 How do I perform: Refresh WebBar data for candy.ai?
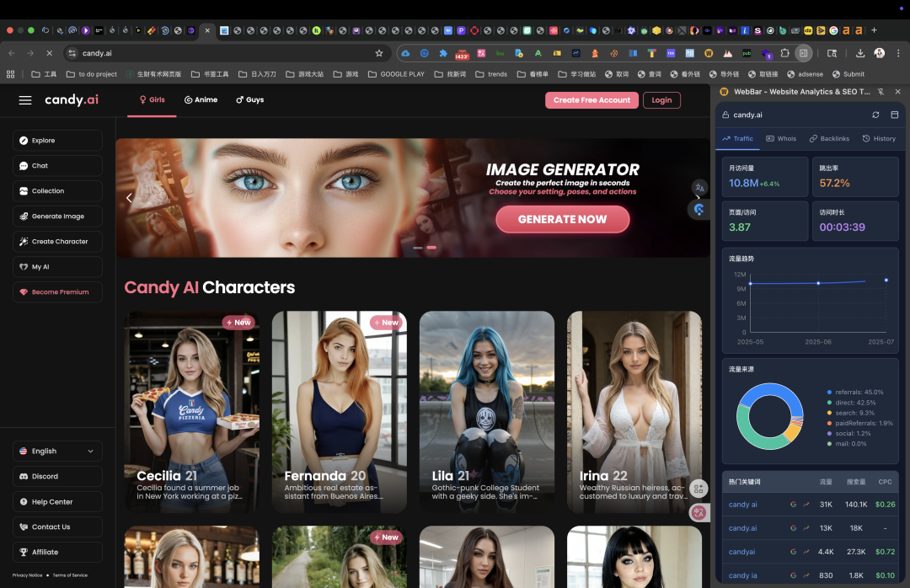(875, 115)
